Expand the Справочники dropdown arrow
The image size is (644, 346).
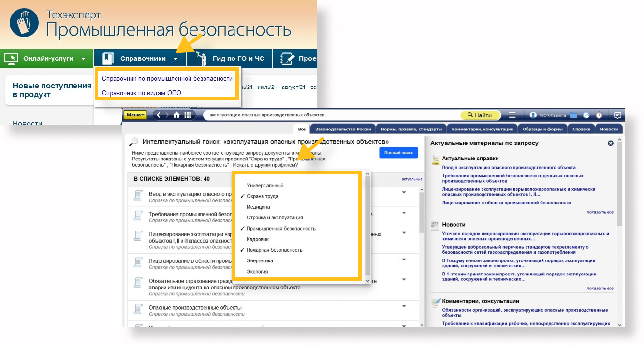pos(176,59)
